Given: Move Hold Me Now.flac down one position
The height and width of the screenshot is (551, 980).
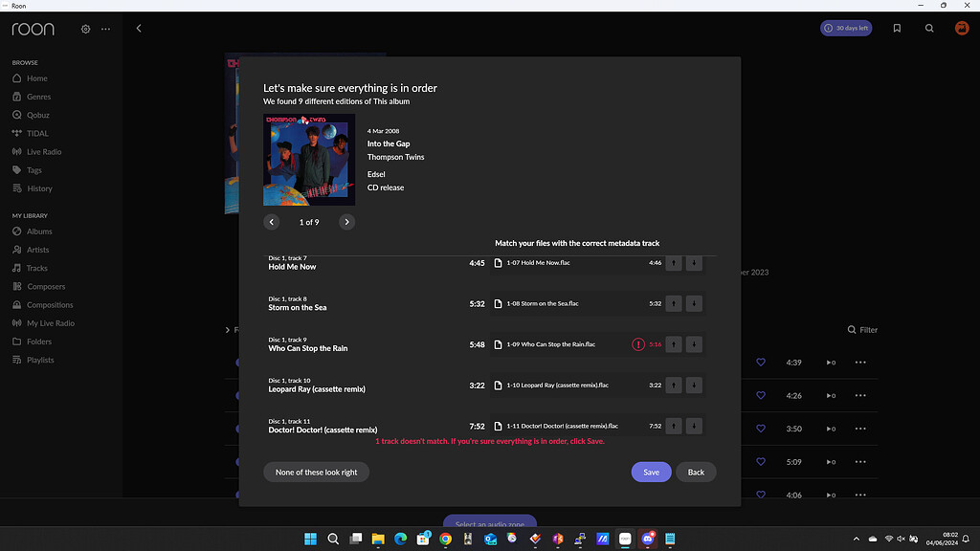Looking at the screenshot, I should click(693, 262).
